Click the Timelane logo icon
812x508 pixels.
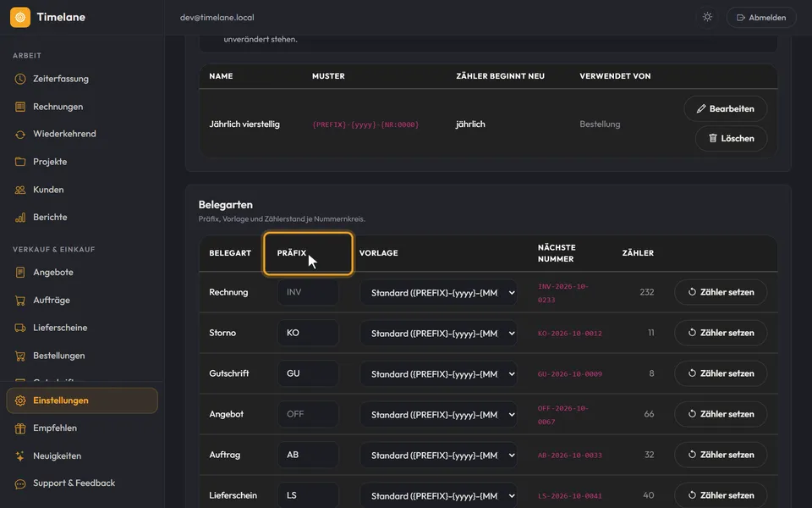pyautogui.click(x=20, y=17)
